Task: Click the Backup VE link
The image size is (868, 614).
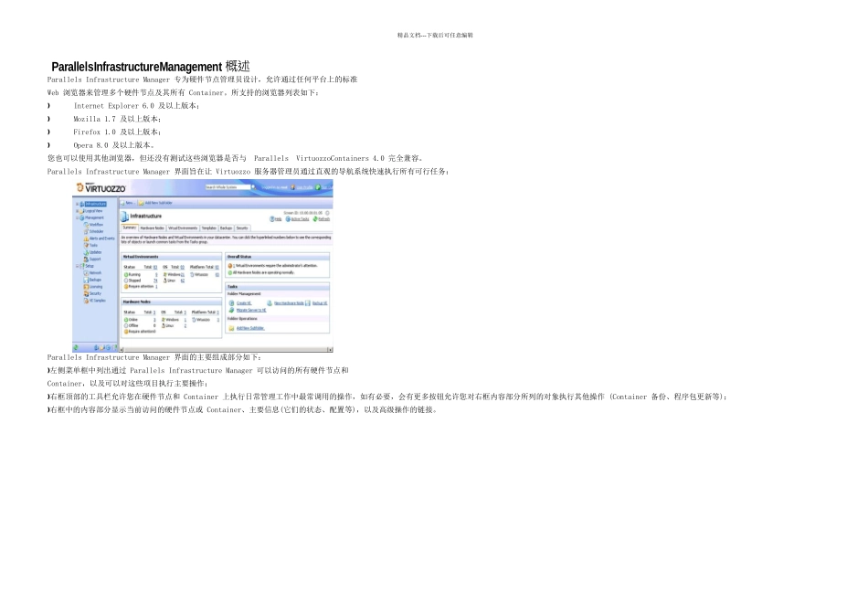Action: (320, 302)
